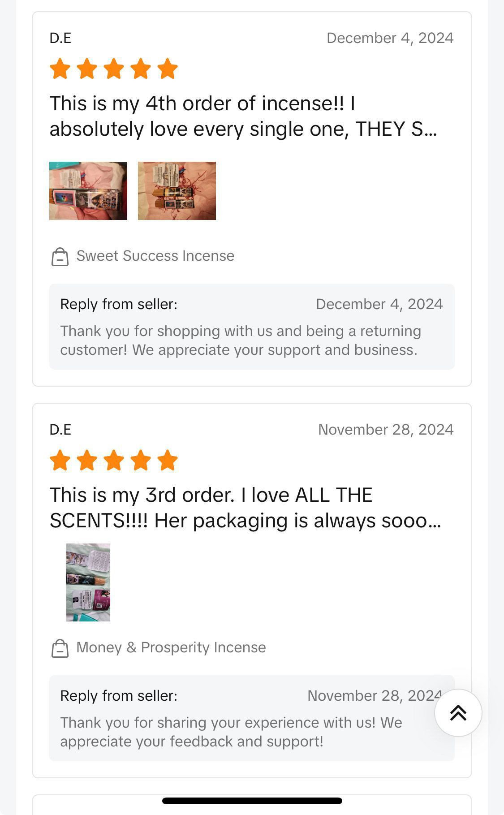Click seller reply about sharing your experience

click(x=231, y=732)
